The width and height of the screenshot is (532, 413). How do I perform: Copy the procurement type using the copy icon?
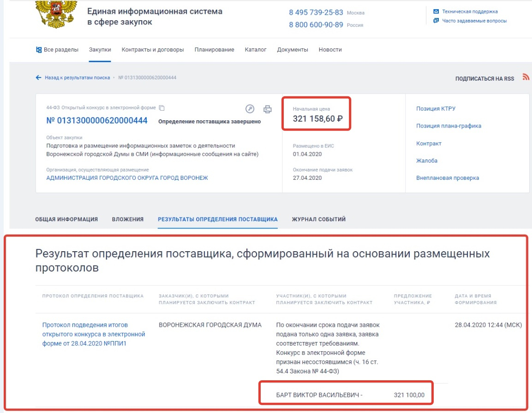coord(162,108)
